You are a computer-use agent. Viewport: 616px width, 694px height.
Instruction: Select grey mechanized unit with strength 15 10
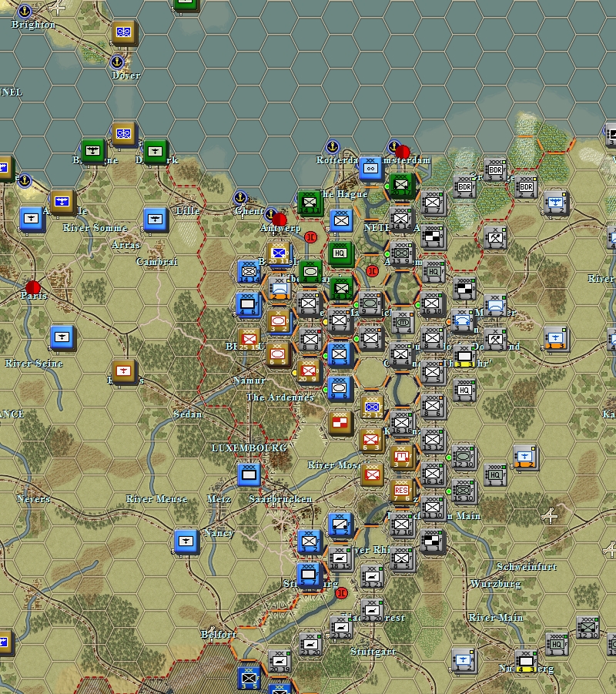[x=464, y=491]
